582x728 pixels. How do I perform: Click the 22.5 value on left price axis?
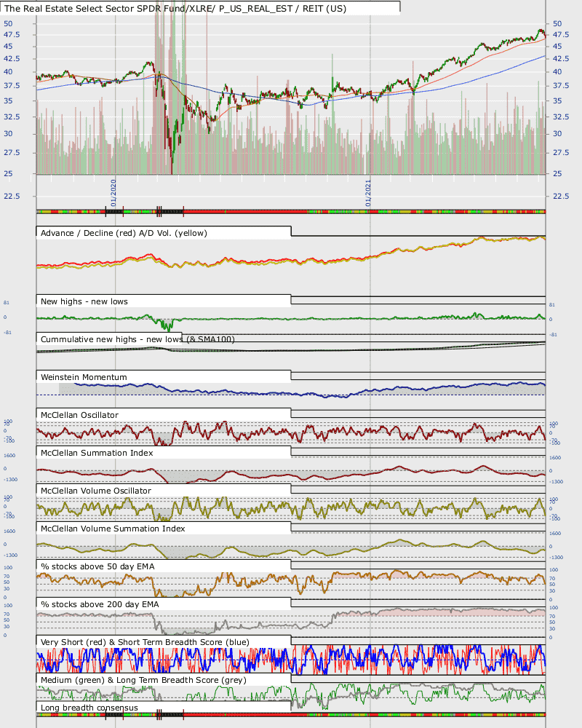click(12, 196)
